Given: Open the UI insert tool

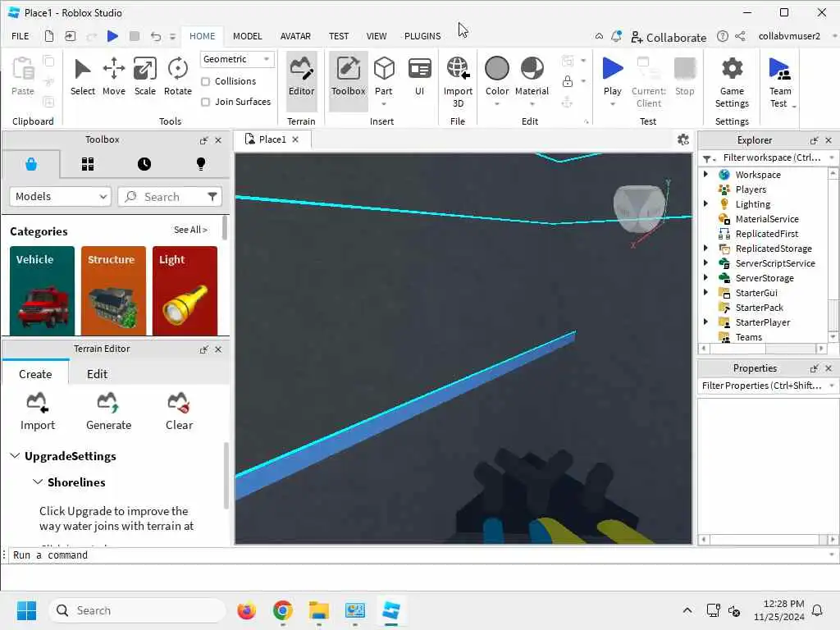Looking at the screenshot, I should tap(419, 77).
